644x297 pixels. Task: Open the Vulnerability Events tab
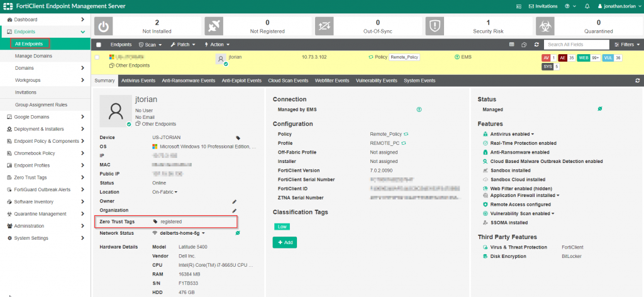(x=376, y=81)
